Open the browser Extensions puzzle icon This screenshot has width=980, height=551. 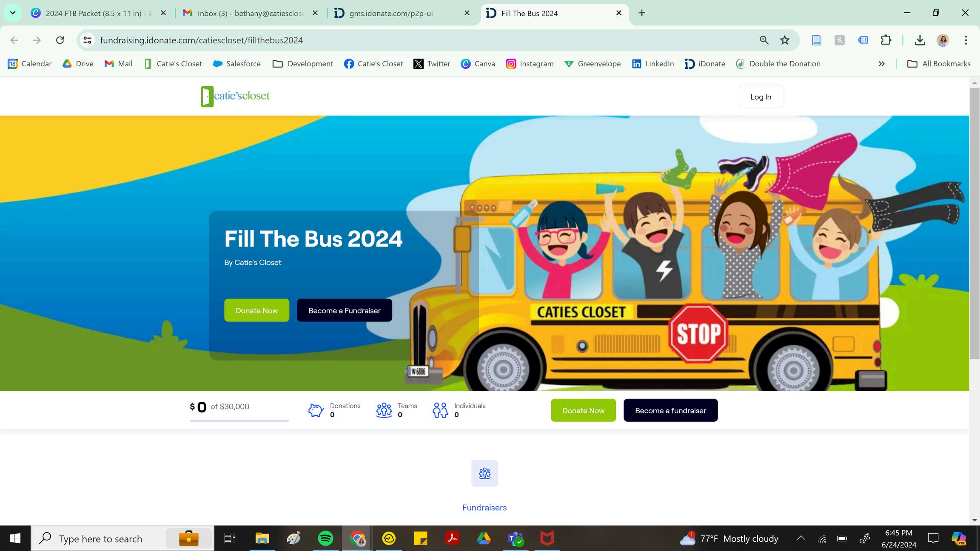886,40
